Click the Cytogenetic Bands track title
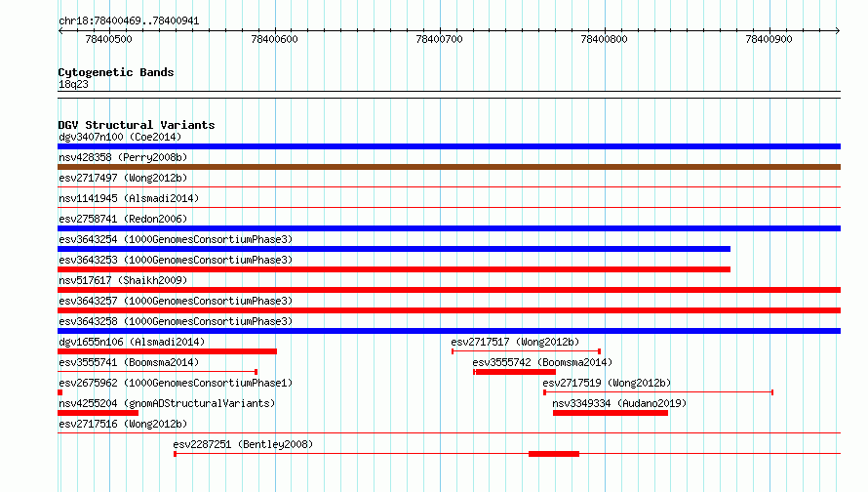The height and width of the screenshot is (492, 868). coord(116,72)
